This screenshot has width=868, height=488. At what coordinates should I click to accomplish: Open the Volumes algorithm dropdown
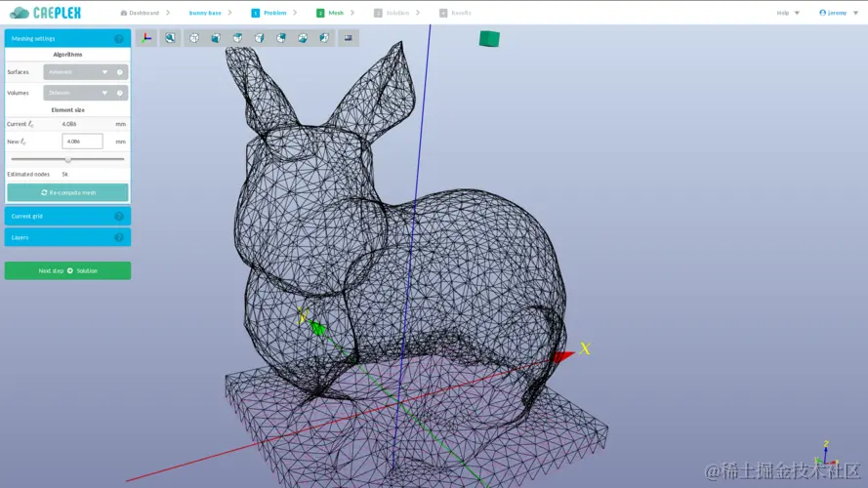(79, 94)
